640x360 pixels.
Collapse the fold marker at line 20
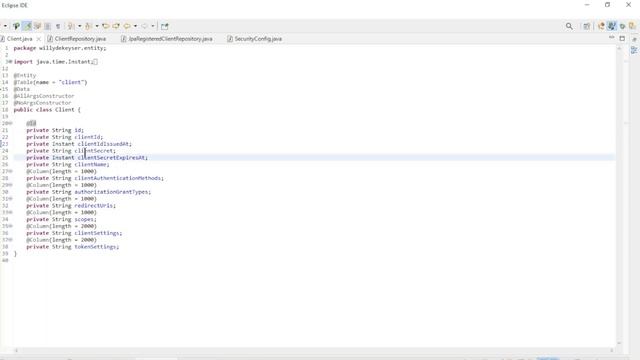(10, 123)
